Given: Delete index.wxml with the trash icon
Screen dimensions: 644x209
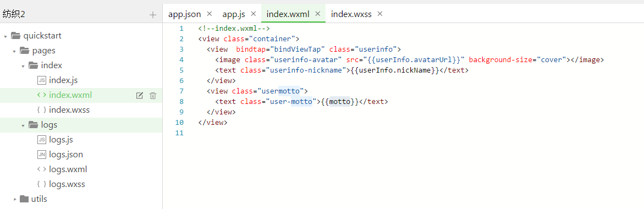Looking at the screenshot, I should click(153, 95).
